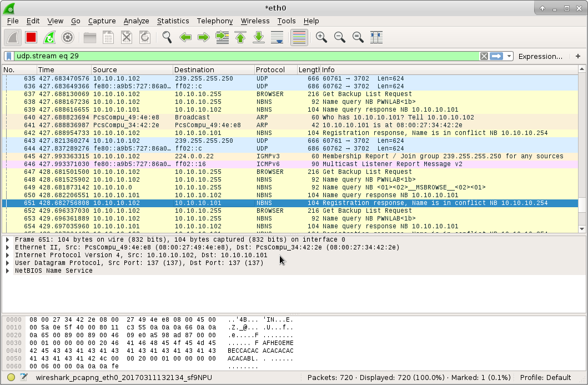This screenshot has height=385, width=588.
Task: Close the capture file icon
Action: pyautogui.click(x=127, y=38)
